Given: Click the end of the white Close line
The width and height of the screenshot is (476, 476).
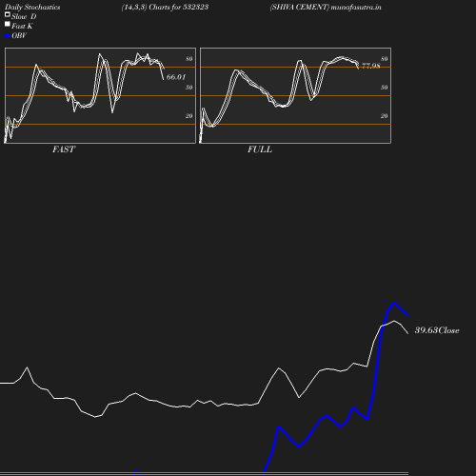Looking at the screenshot, I should [x=407, y=333].
